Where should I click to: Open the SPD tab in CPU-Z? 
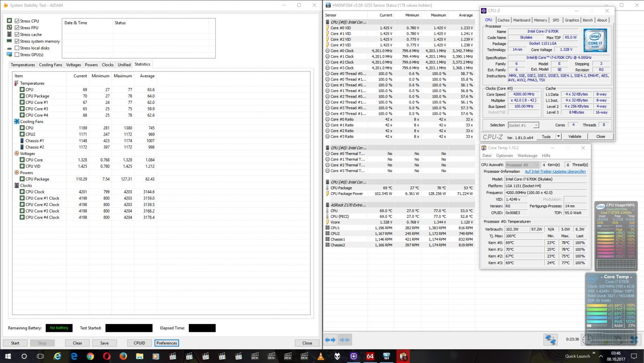point(556,20)
